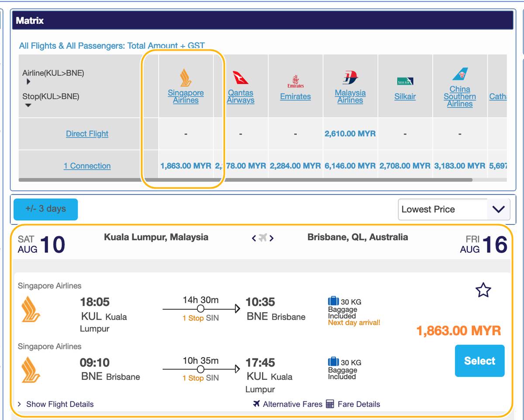
Task: Mark the flight as favorite with star
Action: (x=483, y=290)
